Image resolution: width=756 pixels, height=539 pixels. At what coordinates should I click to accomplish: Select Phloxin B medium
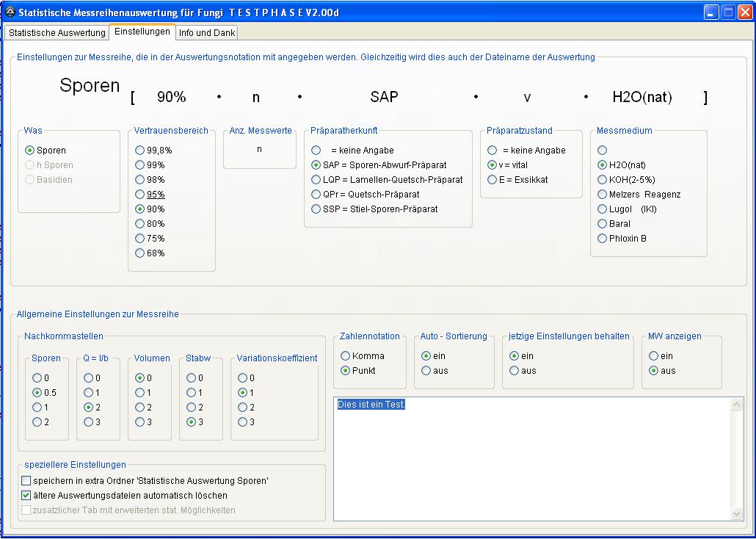coord(603,239)
